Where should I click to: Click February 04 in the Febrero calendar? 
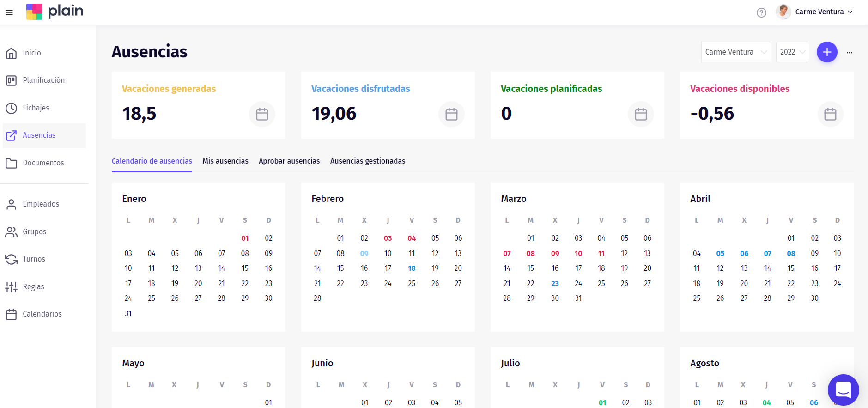tap(412, 238)
